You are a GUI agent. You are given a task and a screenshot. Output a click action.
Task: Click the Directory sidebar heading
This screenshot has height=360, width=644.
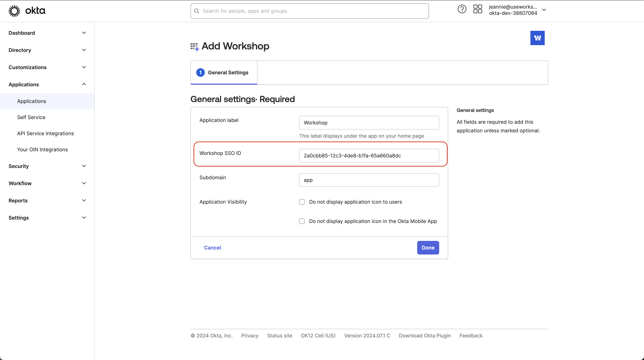[20, 50]
